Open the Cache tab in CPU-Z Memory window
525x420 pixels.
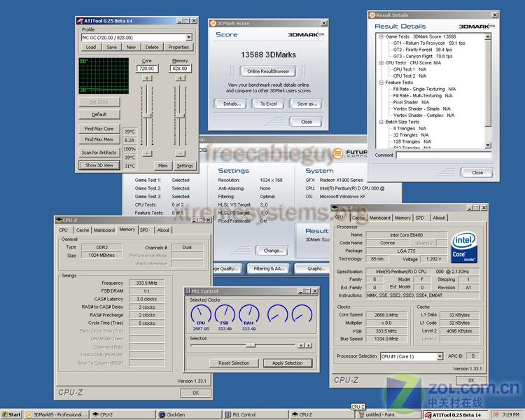[x=83, y=230]
